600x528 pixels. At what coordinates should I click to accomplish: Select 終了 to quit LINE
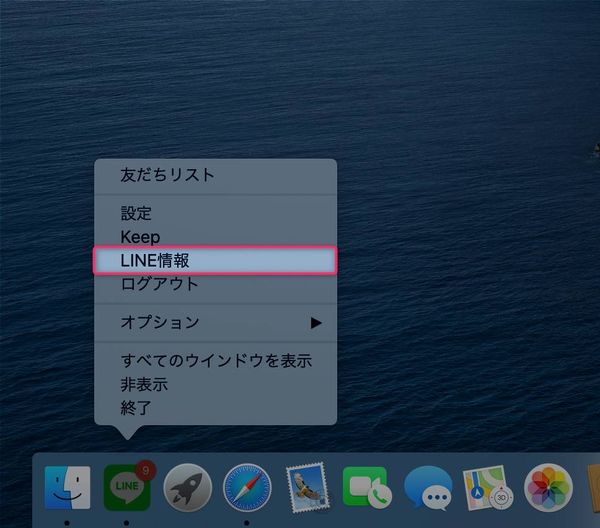click(x=215, y=408)
